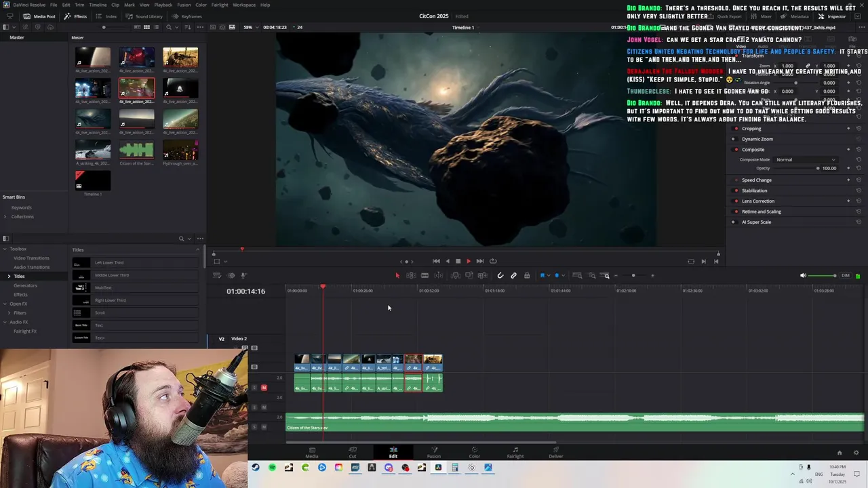This screenshot has height=488, width=868.
Task: Open the Composite Mode dropdown
Action: (x=806, y=160)
